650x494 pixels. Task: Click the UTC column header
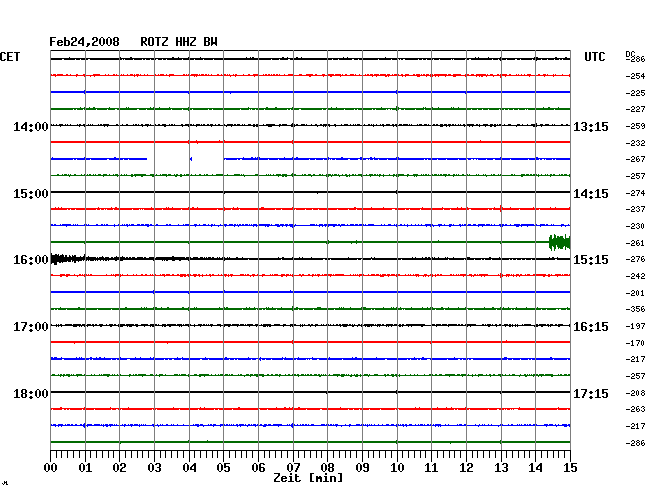tap(594, 57)
